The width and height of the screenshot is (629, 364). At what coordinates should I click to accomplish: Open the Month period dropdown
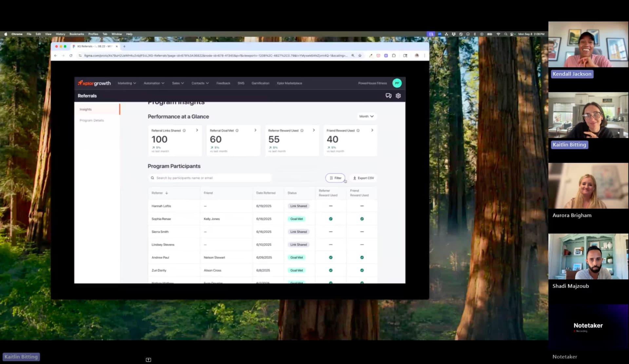[x=366, y=117]
